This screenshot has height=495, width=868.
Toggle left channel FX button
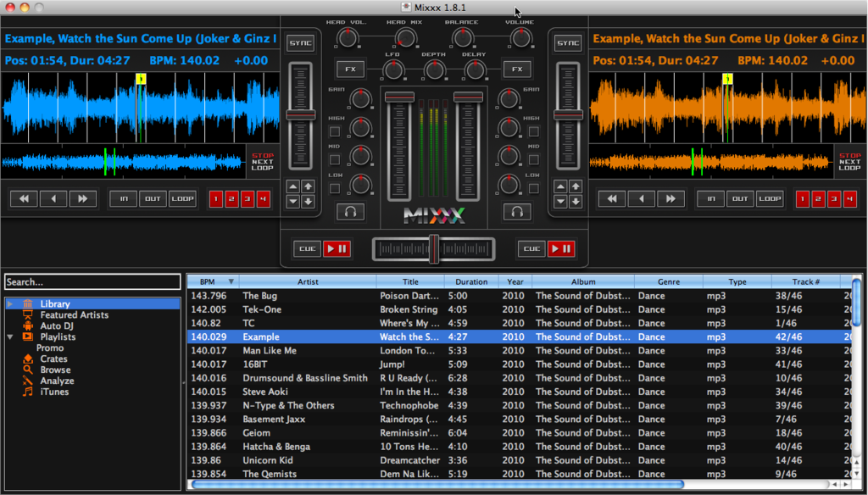coord(350,70)
